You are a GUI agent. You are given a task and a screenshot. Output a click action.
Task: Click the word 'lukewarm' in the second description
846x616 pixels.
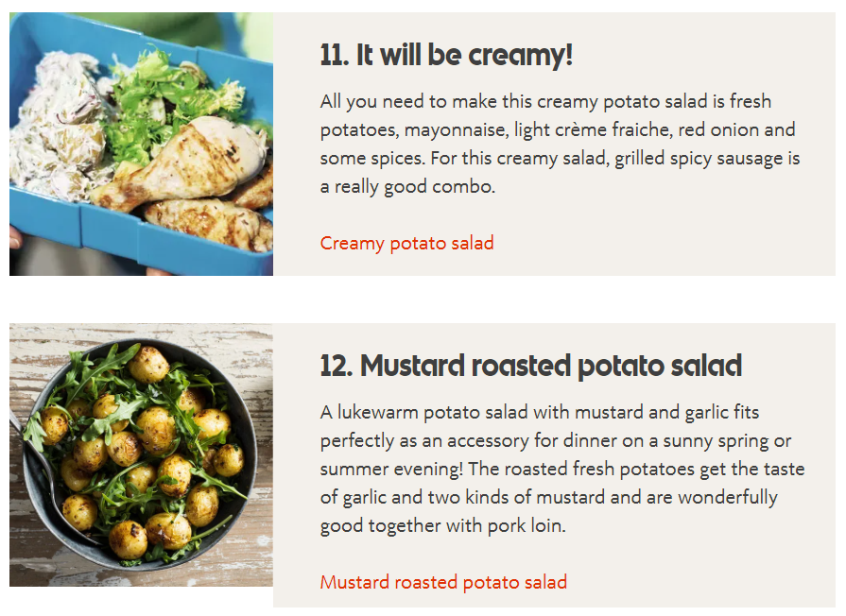pyautogui.click(x=378, y=413)
